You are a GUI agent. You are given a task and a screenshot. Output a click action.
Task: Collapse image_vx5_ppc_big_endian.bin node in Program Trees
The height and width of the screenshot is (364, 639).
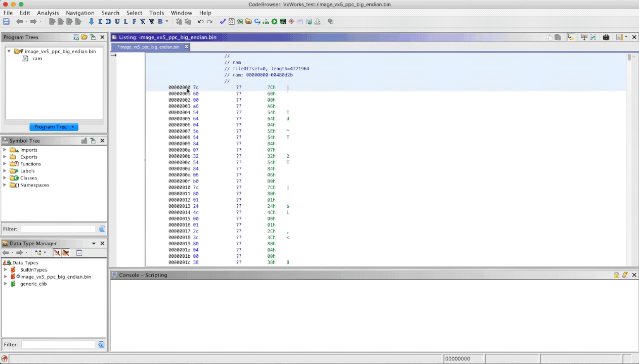click(x=9, y=52)
